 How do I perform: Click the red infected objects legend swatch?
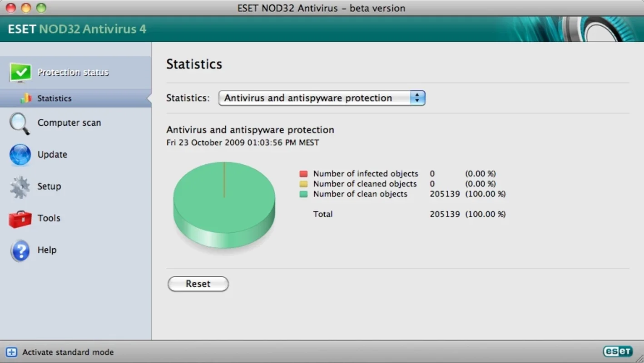click(303, 174)
